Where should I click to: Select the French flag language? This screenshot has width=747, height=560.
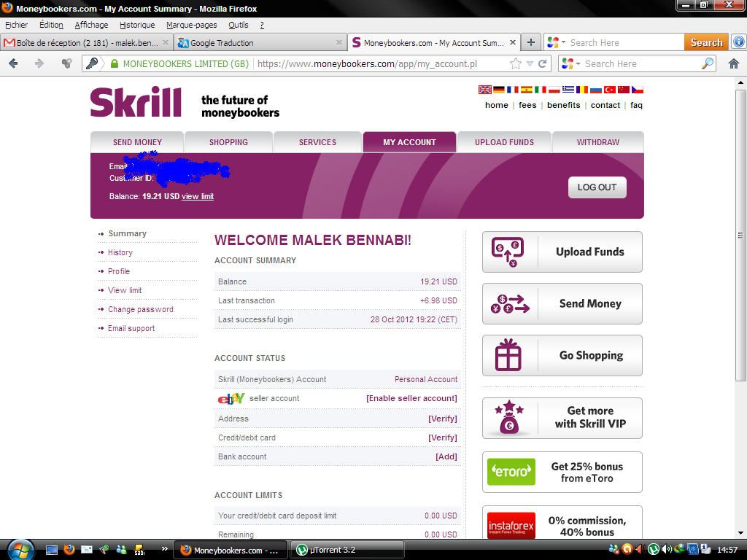[x=513, y=90]
